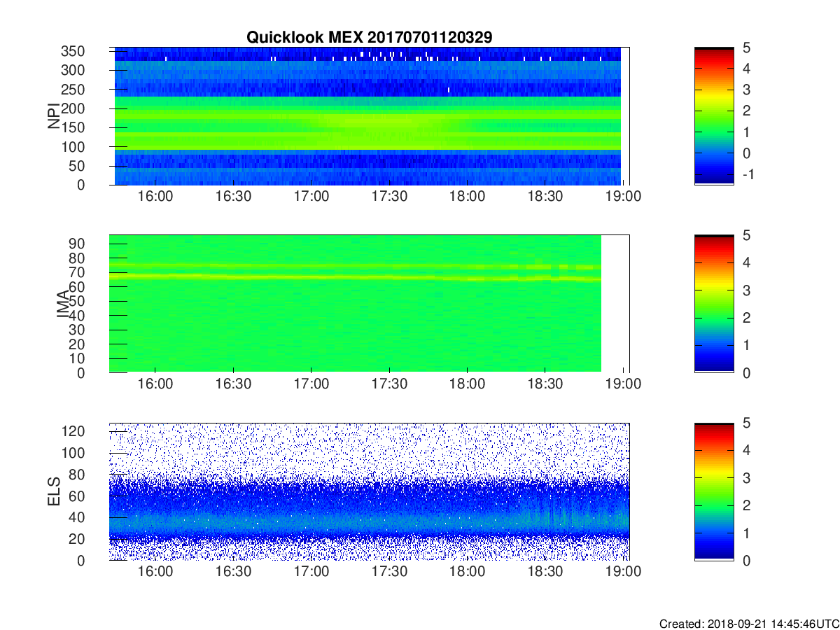Screen dimensions: 840x630
Task: Click the '17:30' time tick under NPI plot
Action: tap(389, 196)
